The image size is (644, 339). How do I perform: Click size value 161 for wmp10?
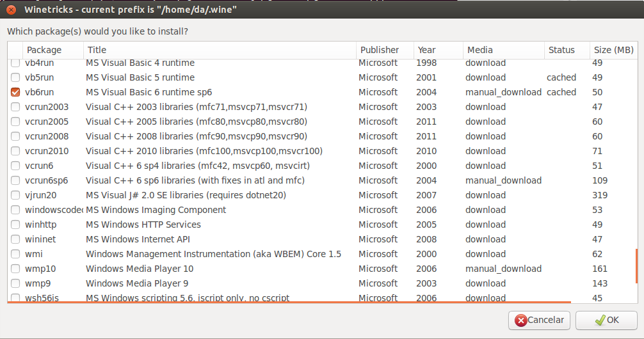pyautogui.click(x=600, y=269)
